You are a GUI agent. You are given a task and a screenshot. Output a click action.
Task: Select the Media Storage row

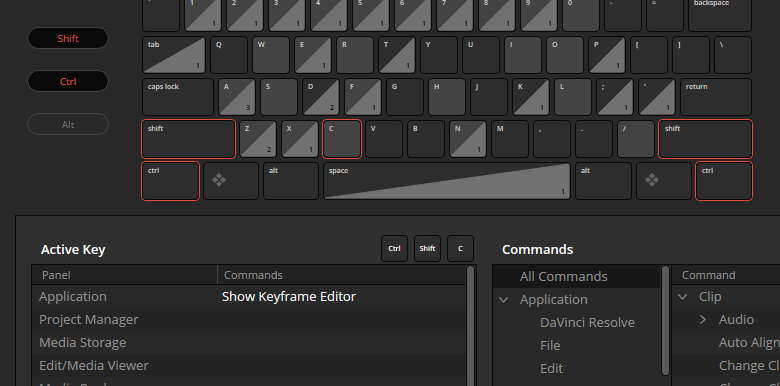249,342
